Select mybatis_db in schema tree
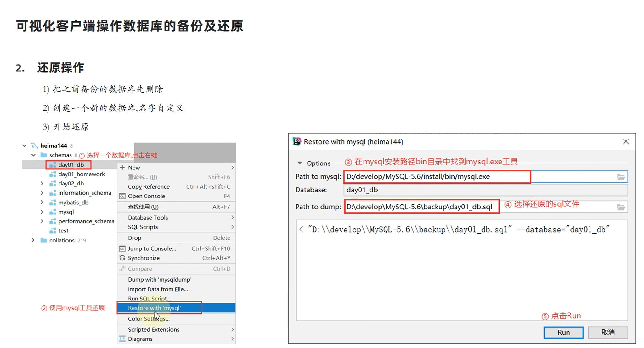644x348 pixels. (73, 203)
